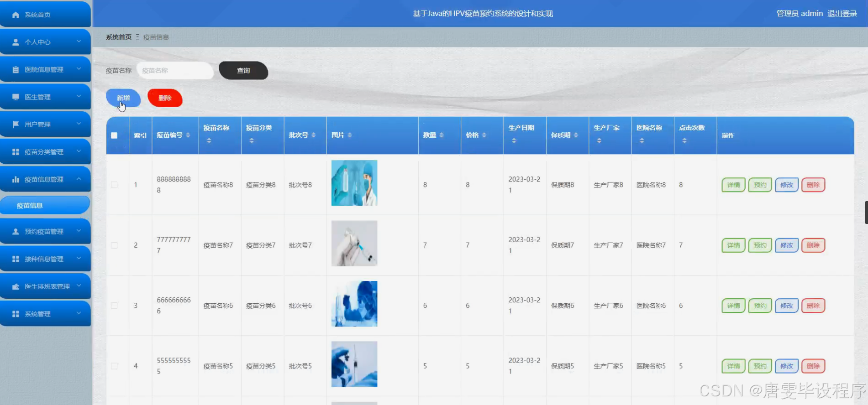This screenshot has height=405, width=868.
Task: Click the grid icon beside 接种信息管理
Action: [16, 259]
